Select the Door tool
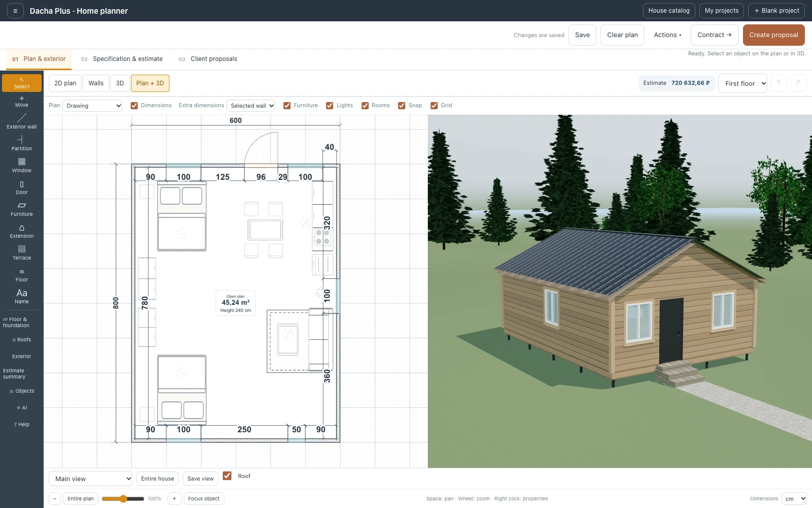This screenshot has width=812, height=508. (x=22, y=187)
